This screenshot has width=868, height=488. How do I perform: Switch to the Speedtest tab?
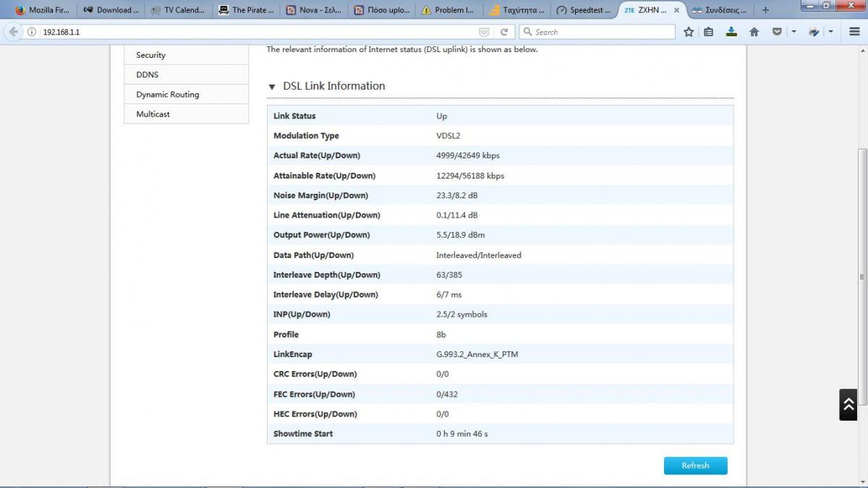point(586,10)
